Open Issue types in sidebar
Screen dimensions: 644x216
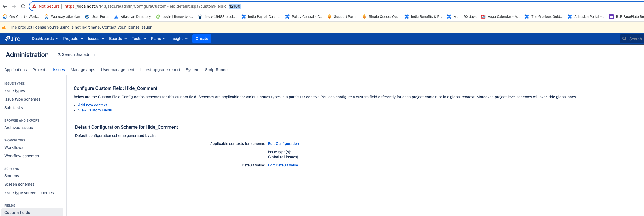[14, 91]
